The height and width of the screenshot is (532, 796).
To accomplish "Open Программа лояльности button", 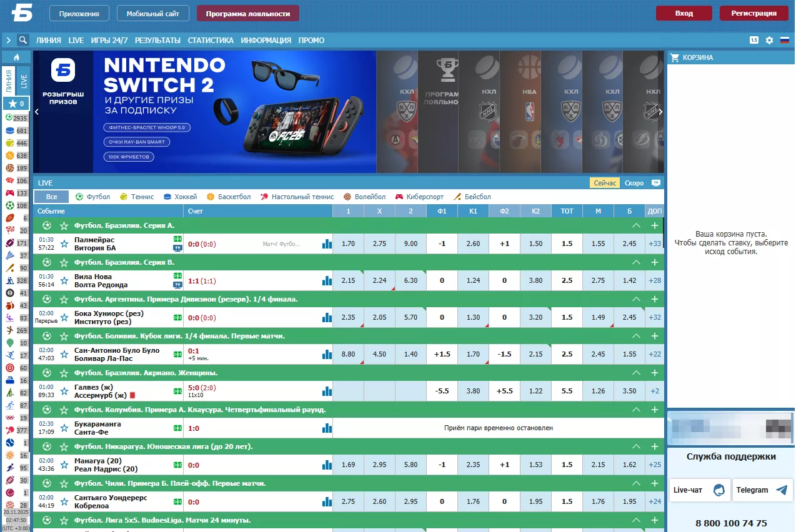I will click(x=247, y=13).
